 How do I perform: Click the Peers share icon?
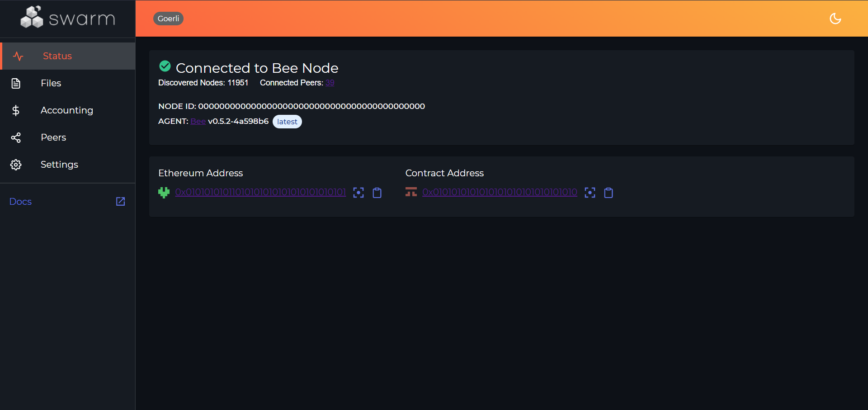[16, 137]
